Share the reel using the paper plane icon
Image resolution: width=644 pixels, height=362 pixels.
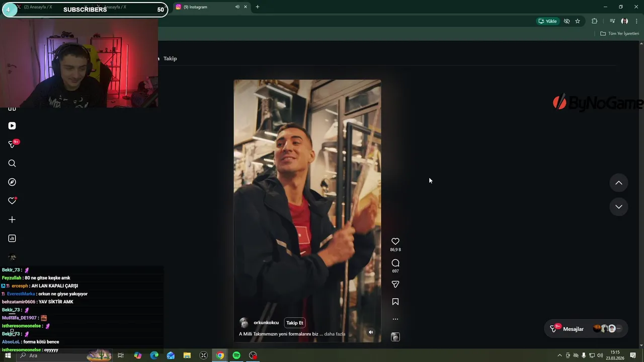(395, 284)
